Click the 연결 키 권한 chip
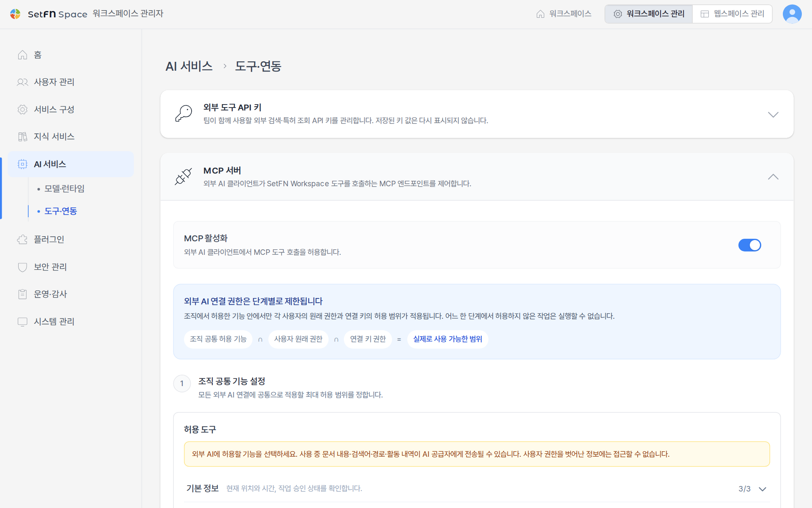This screenshot has width=812, height=508. pos(368,339)
